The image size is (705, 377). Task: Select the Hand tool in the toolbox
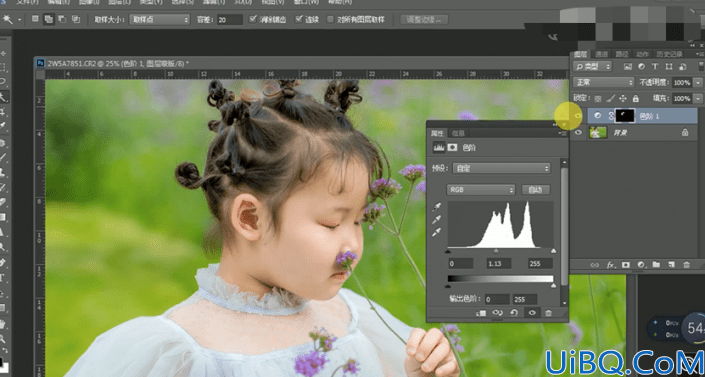3,323
